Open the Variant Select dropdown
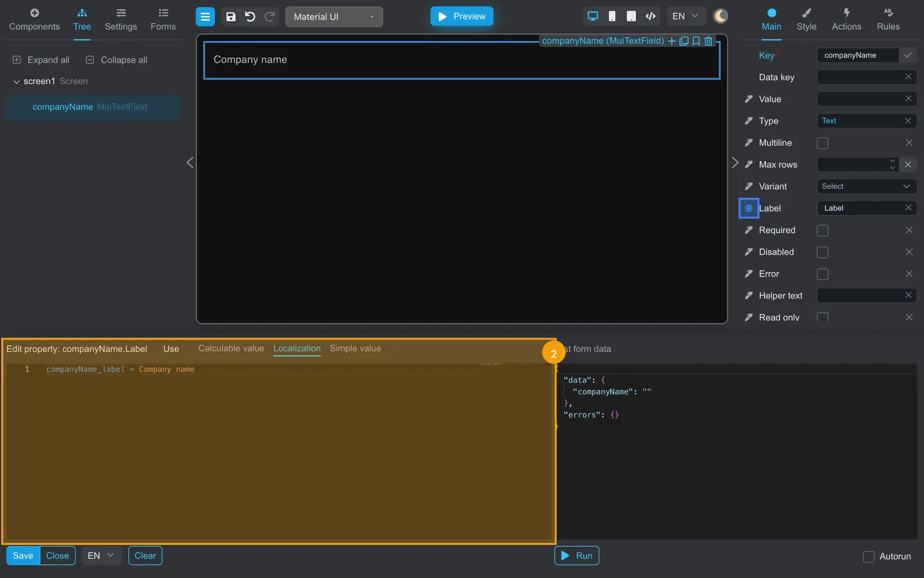Screen dimensions: 924x578 click(866, 186)
